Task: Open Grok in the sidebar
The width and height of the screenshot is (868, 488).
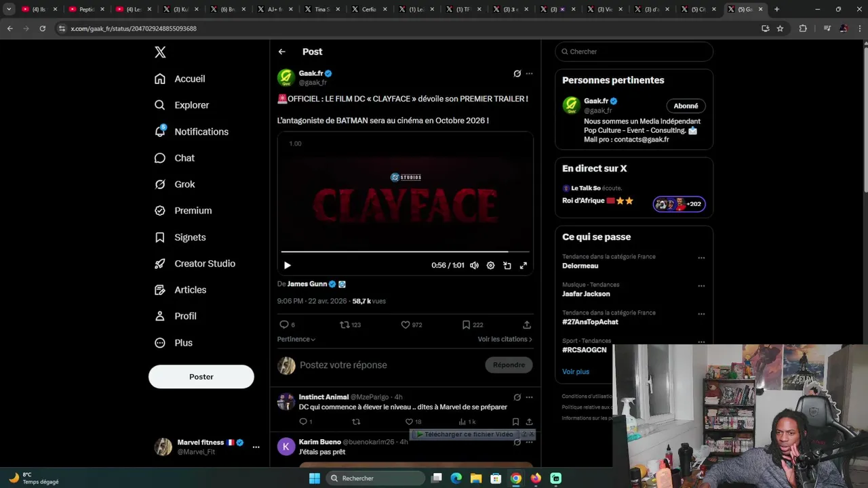Action: (x=174, y=184)
